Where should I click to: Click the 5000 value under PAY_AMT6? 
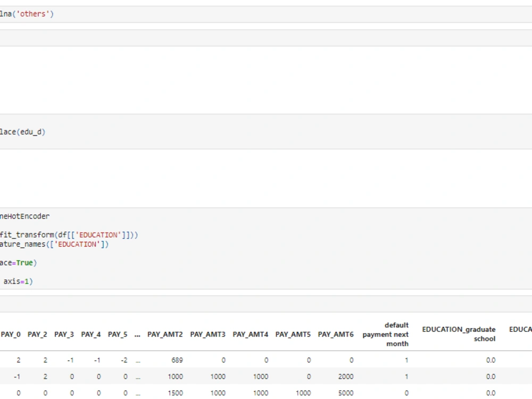tap(346, 393)
